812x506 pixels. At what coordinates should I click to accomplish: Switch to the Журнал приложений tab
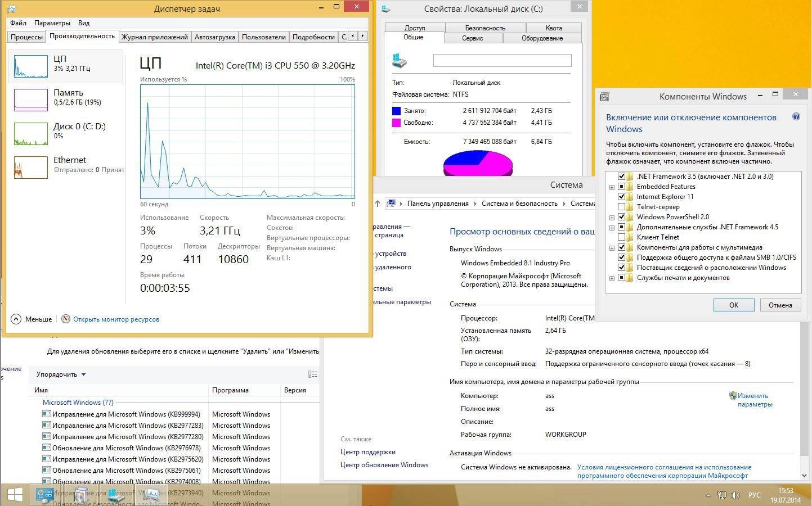click(x=155, y=37)
